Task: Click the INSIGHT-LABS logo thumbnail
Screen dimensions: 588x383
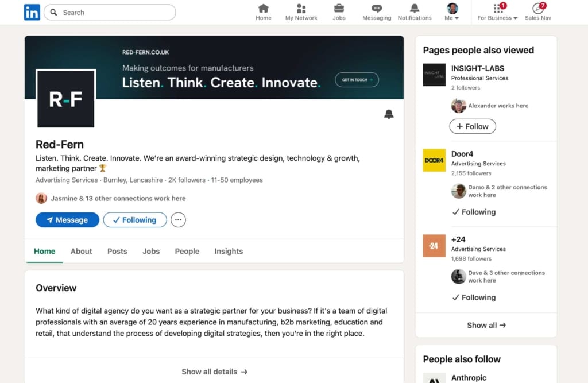Action: [434, 75]
